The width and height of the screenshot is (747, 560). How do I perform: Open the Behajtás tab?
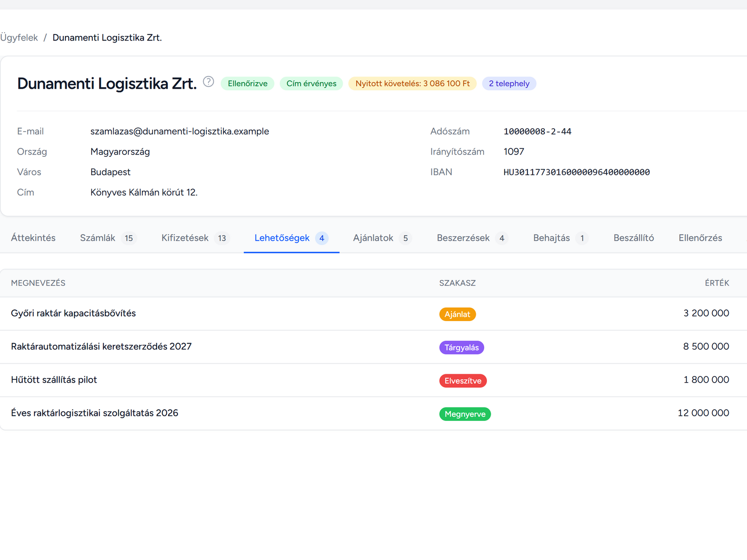tap(560, 238)
